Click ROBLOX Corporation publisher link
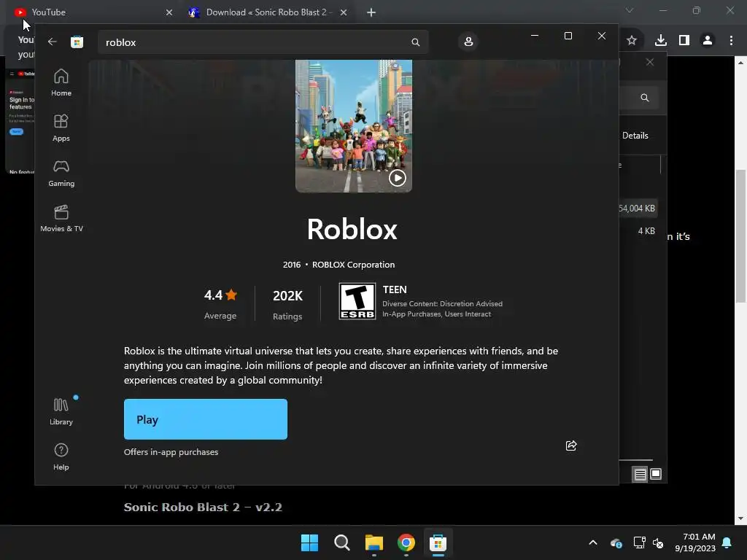 pyautogui.click(x=354, y=265)
